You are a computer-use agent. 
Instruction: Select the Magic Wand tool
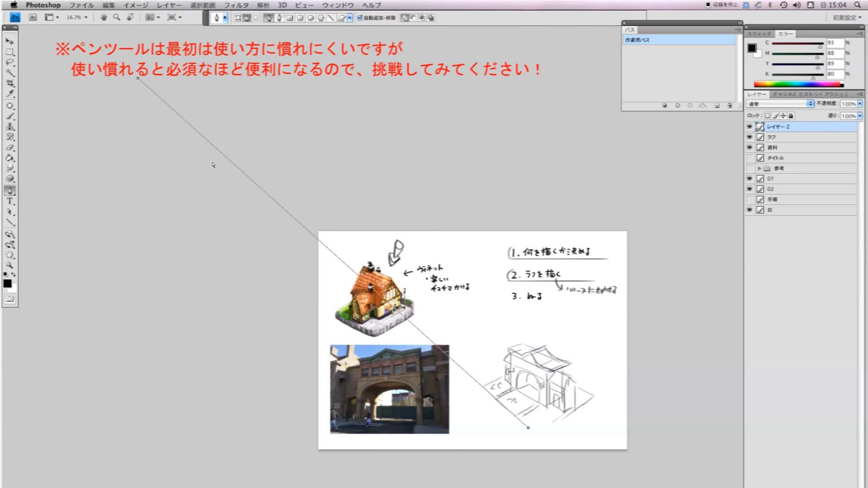tap(9, 73)
